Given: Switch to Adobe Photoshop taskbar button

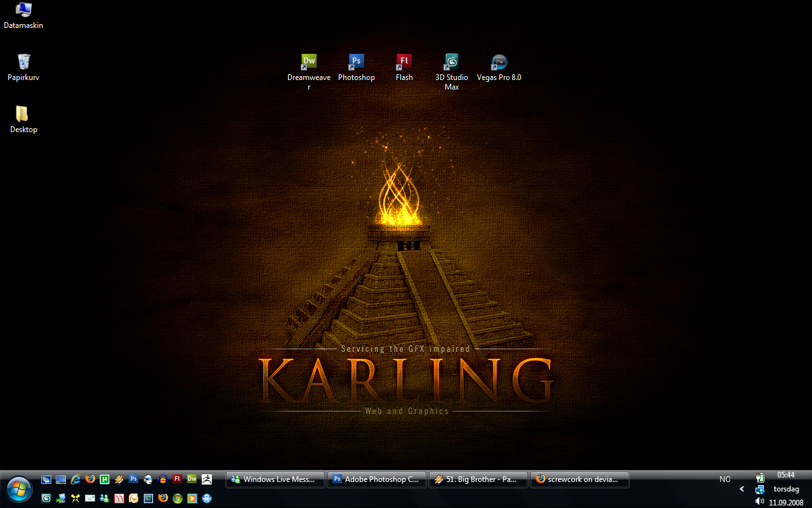Looking at the screenshot, I should pyautogui.click(x=377, y=479).
